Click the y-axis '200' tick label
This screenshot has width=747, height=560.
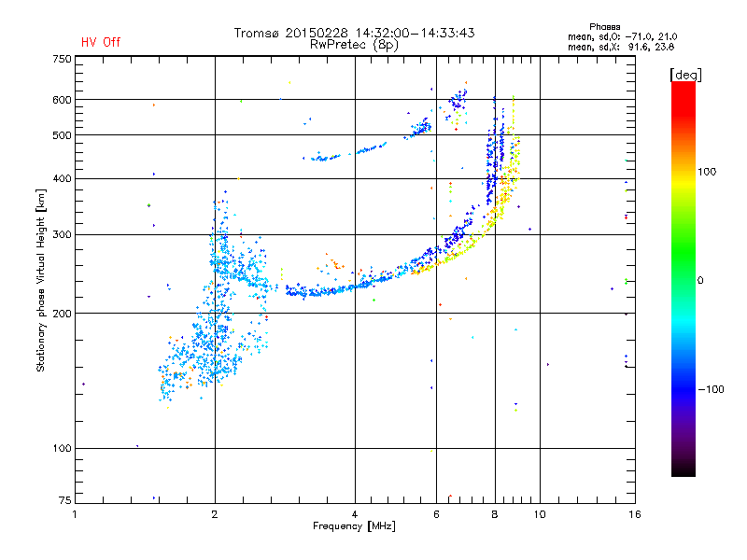(62, 314)
